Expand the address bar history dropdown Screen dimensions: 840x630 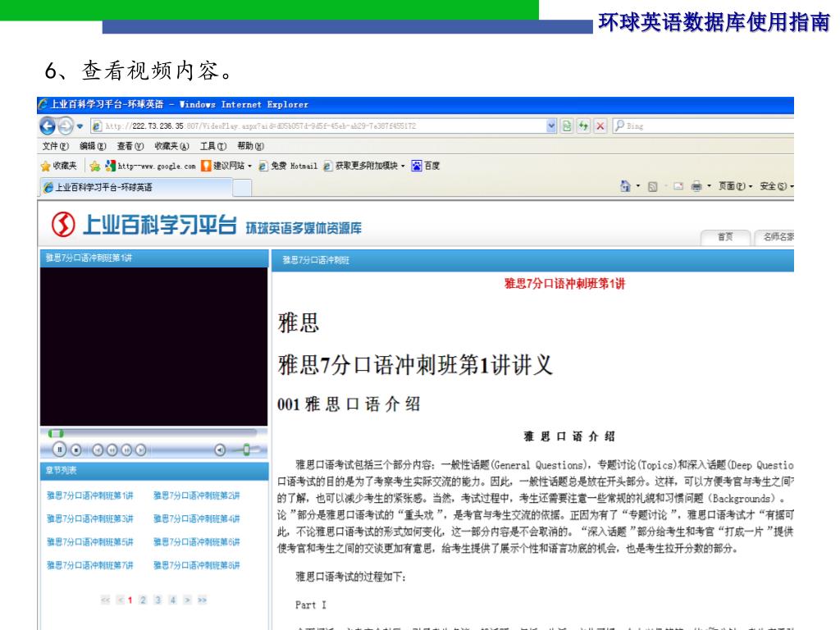tap(551, 126)
